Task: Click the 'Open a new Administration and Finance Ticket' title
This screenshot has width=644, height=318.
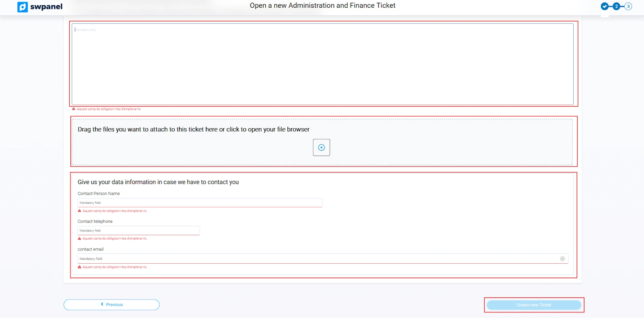Action: [x=322, y=6]
